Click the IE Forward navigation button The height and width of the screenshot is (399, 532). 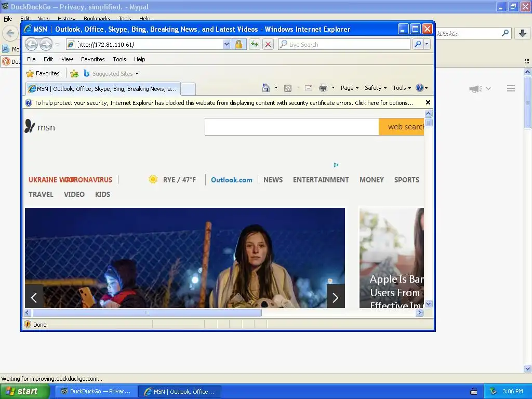46,45
